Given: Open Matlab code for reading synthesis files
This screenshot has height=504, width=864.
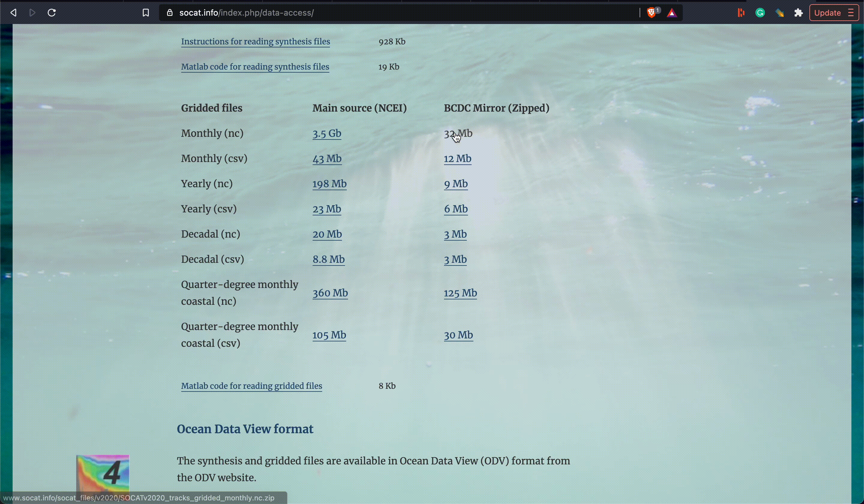Looking at the screenshot, I should (255, 67).
